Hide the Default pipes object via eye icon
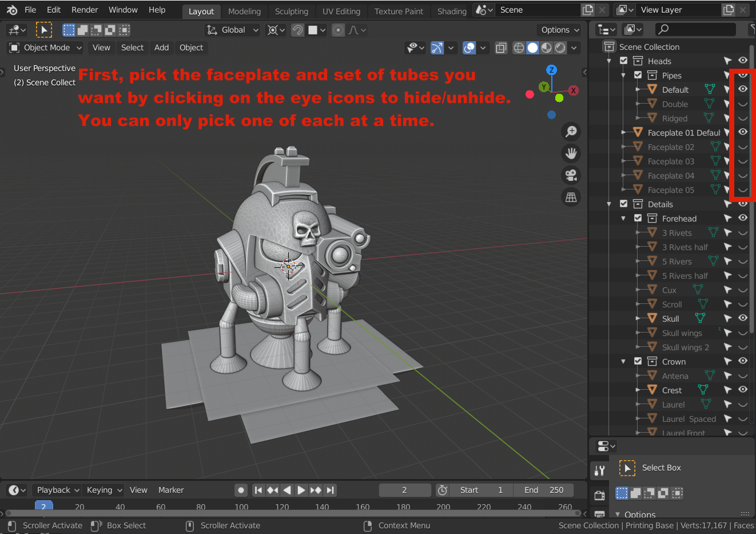The width and height of the screenshot is (756, 534). tap(743, 89)
